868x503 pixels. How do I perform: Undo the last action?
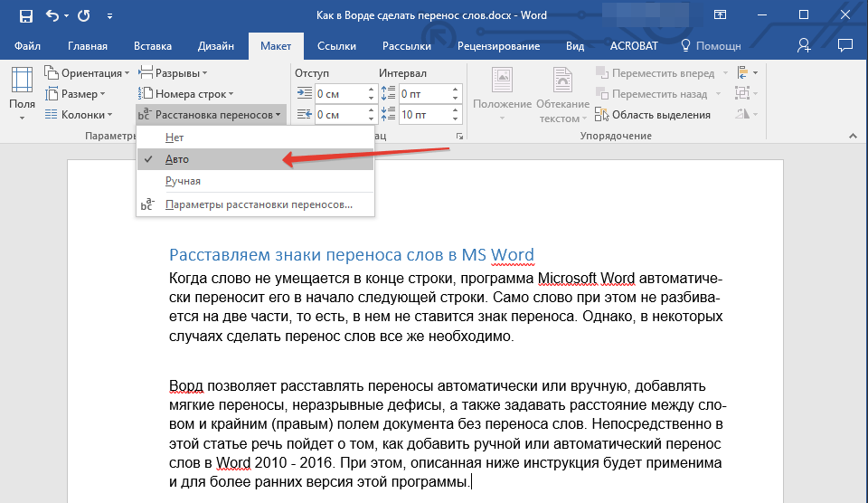[52, 16]
